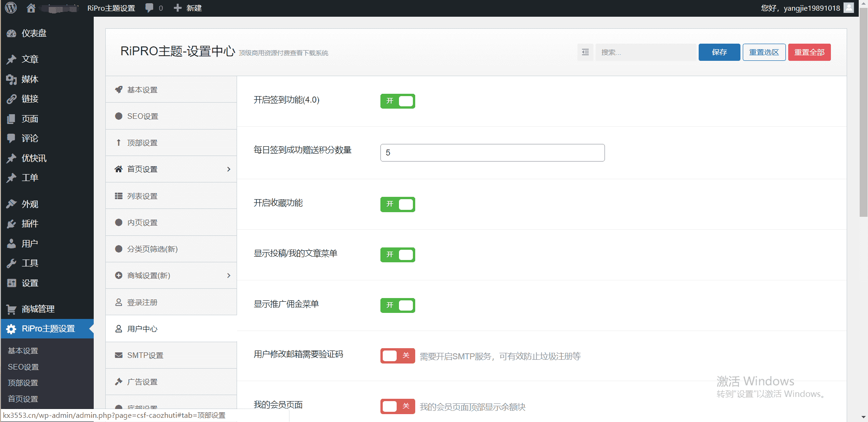
Task: Click the 重置选区 button
Action: point(764,52)
